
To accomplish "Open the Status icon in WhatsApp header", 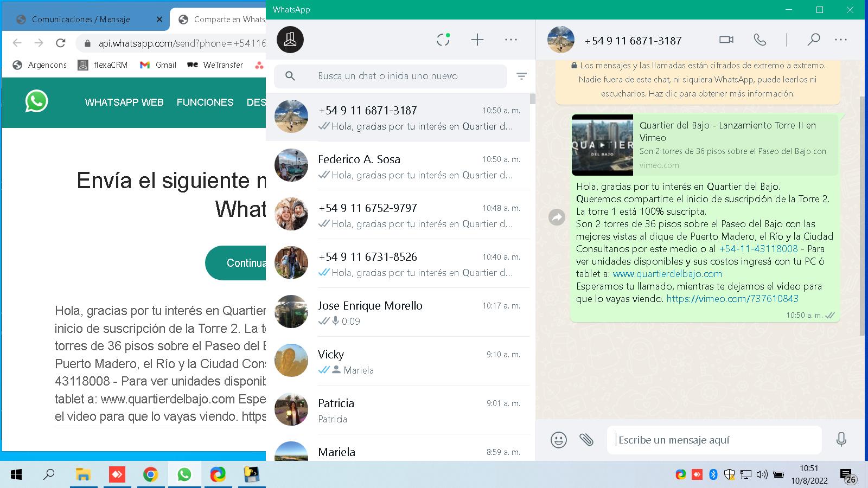I will click(x=443, y=40).
